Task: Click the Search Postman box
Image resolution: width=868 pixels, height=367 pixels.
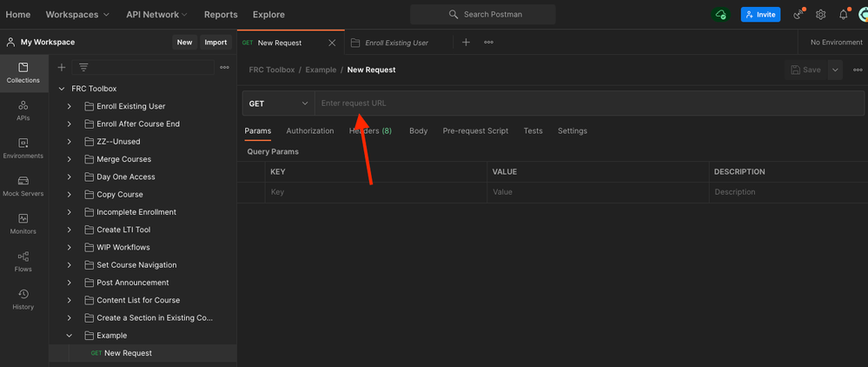Action: click(483, 15)
